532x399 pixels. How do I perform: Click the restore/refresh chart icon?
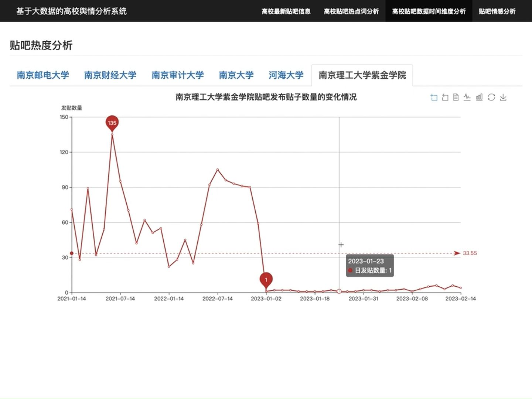pos(491,97)
